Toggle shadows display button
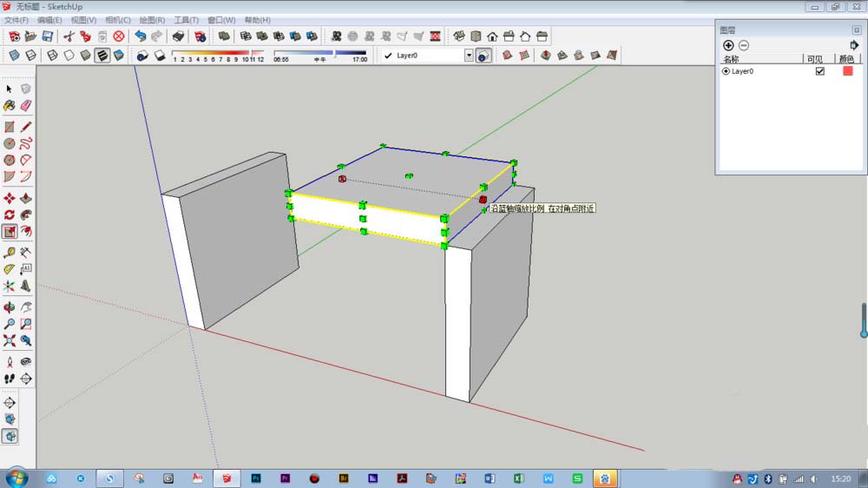Viewport: 868px width, 488px height. coord(143,56)
